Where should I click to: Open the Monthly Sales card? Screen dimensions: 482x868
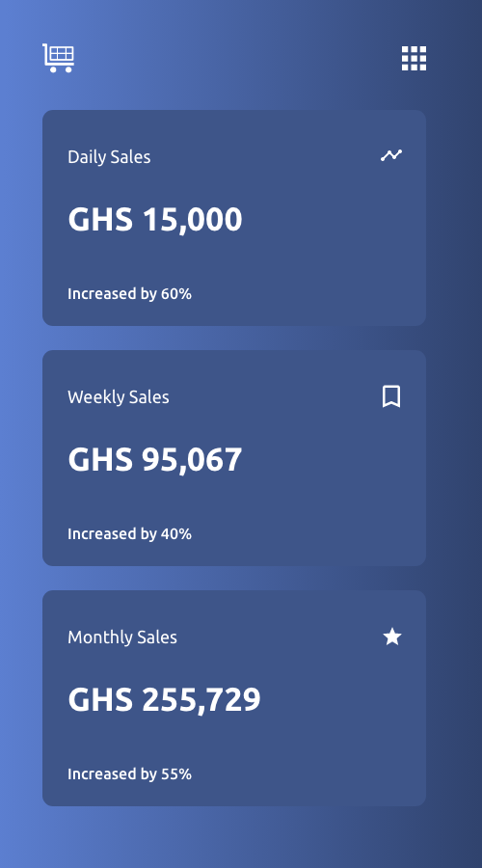point(234,698)
